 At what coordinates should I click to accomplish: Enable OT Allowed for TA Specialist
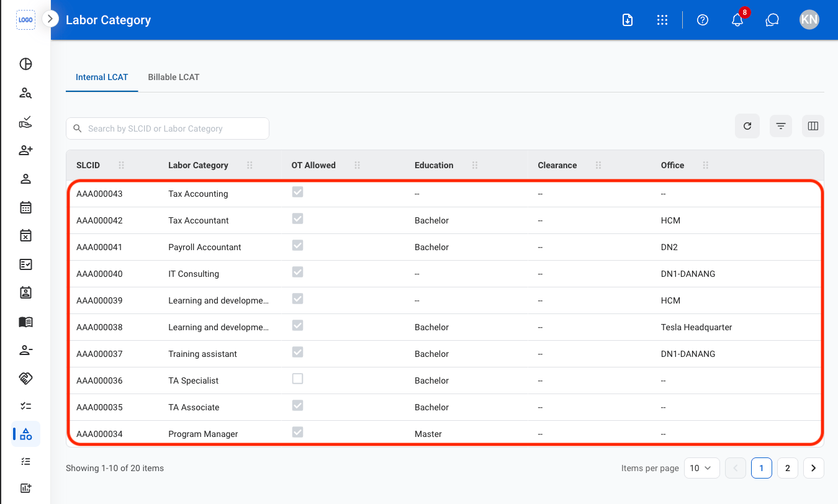[298, 379]
